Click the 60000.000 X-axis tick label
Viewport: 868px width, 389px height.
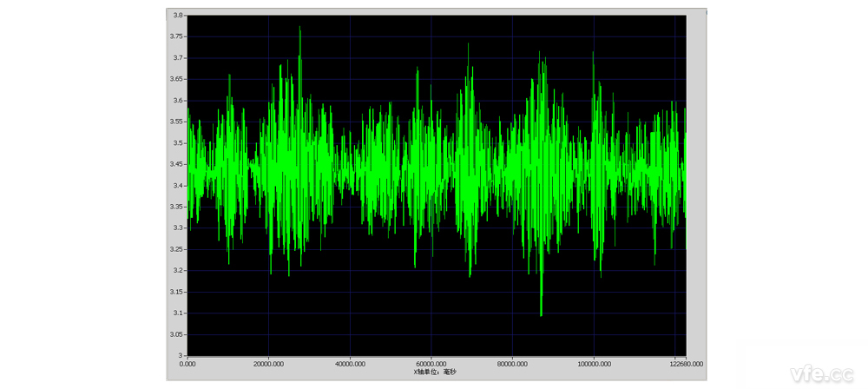(x=431, y=363)
